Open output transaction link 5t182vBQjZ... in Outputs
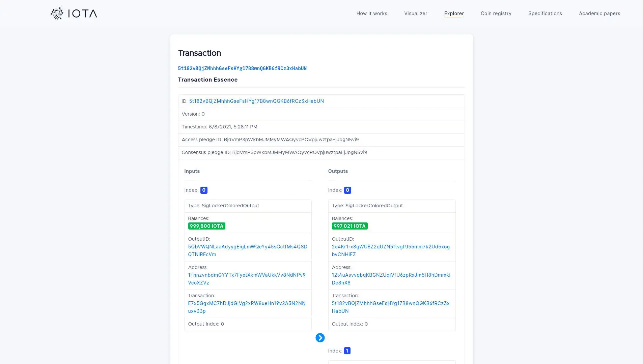 391,307
